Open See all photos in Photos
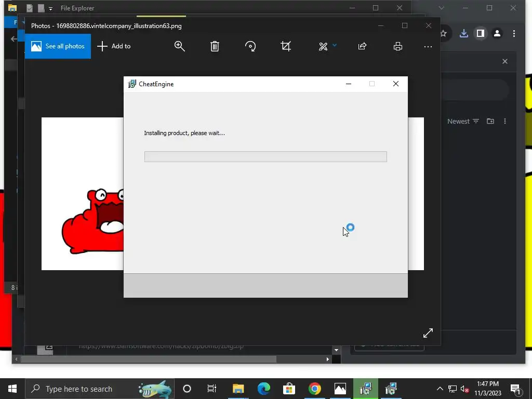The width and height of the screenshot is (532, 399). [x=58, y=46]
